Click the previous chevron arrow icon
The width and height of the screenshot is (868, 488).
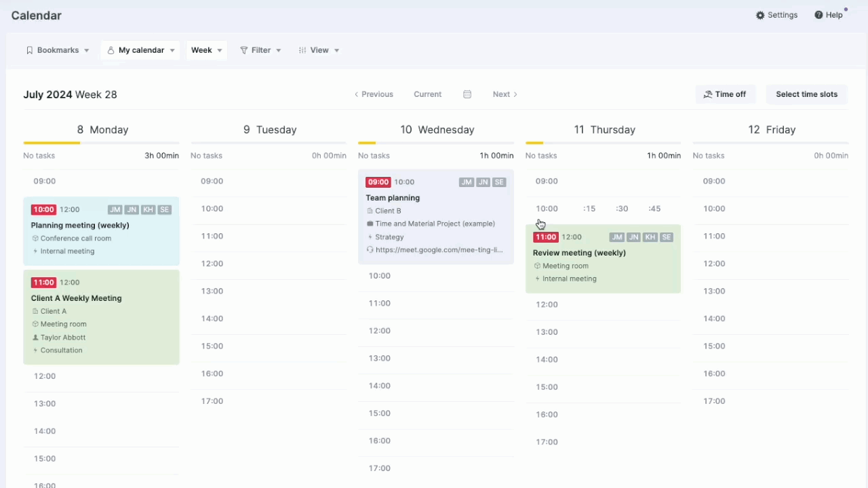pyautogui.click(x=357, y=94)
